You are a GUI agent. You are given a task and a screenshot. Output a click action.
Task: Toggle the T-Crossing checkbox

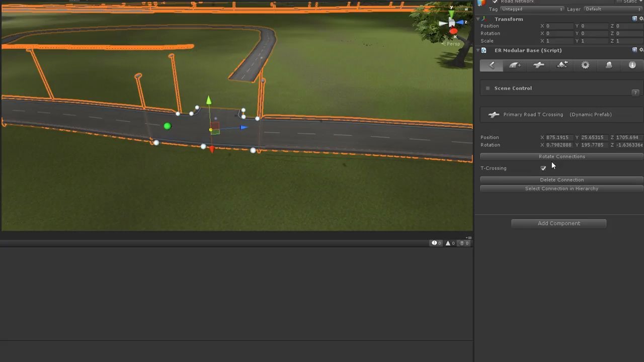tap(543, 168)
